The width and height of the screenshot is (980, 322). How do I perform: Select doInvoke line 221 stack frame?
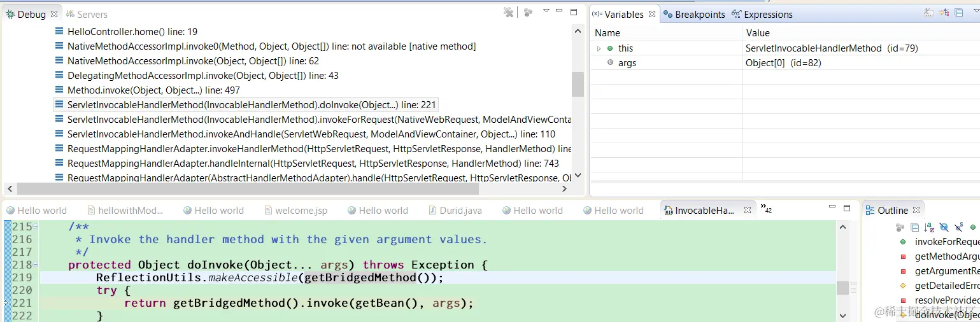(245, 105)
